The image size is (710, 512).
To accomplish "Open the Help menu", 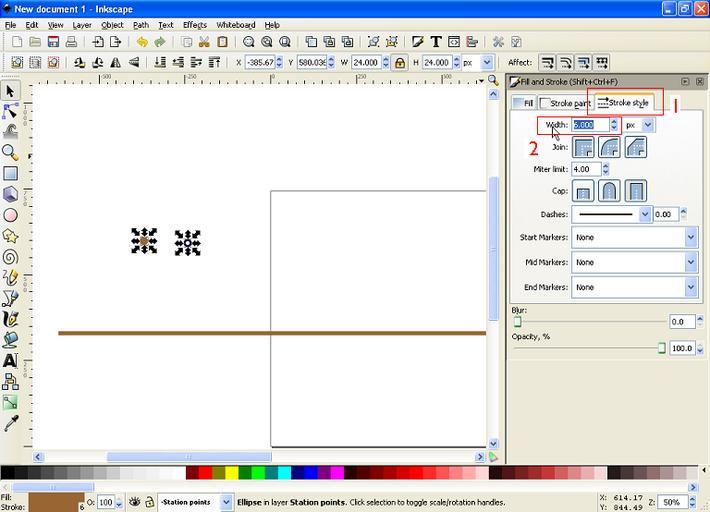I will pos(272,25).
